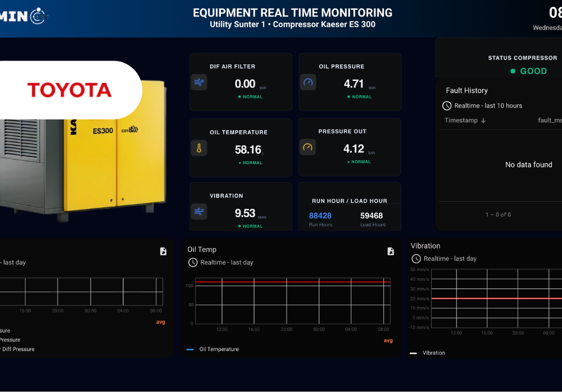Click the Vibration card wave icon

(199, 212)
